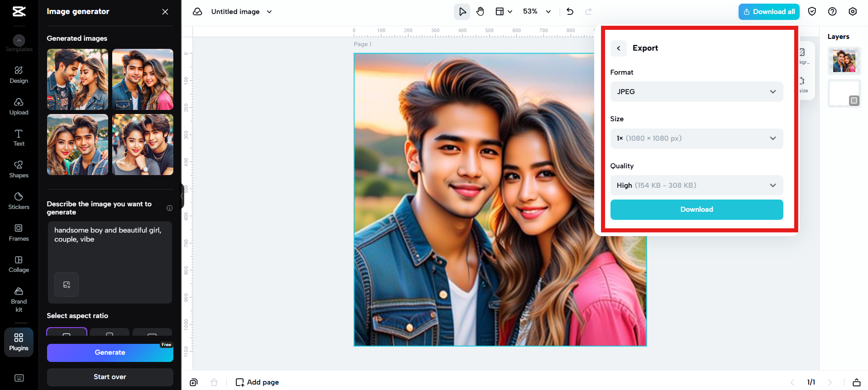This screenshot has width=868, height=390.
Task: Select the fourth generated image thumbnail
Action: 143,145
